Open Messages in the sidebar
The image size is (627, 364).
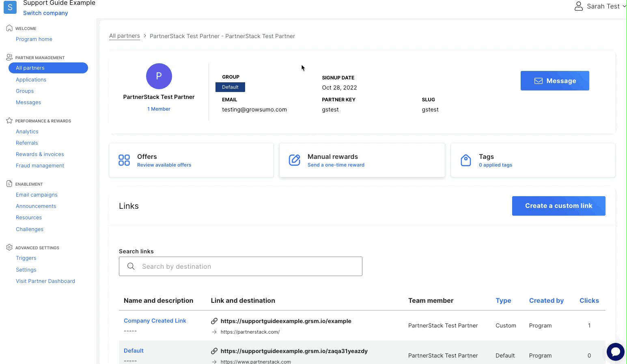click(28, 103)
